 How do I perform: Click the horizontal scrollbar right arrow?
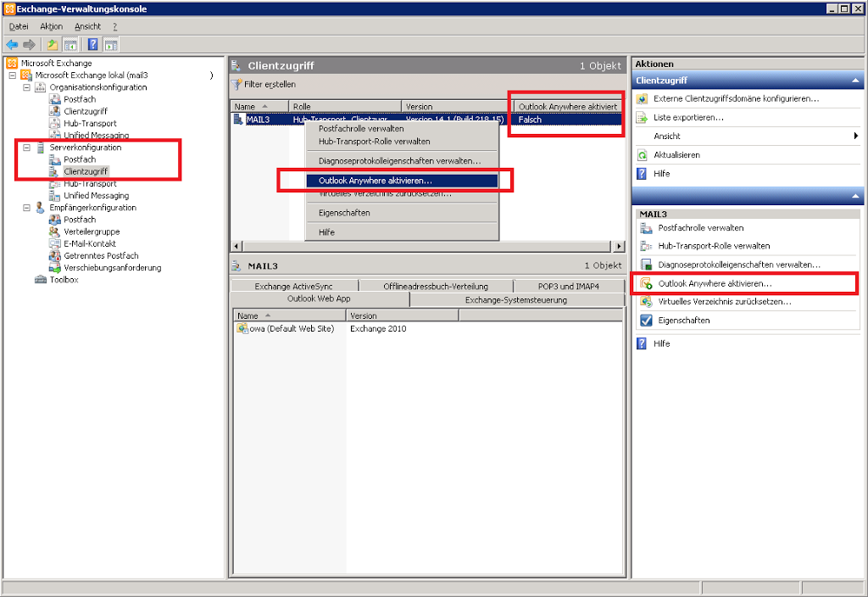(x=620, y=246)
